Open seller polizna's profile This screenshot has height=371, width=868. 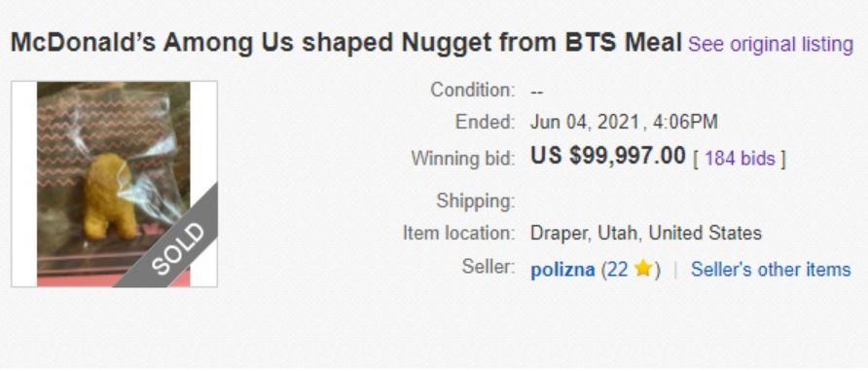coord(562,270)
